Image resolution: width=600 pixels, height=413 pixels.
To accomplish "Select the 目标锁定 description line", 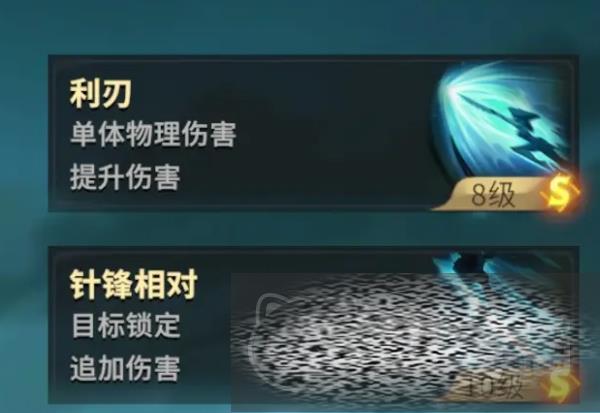I will click(126, 325).
